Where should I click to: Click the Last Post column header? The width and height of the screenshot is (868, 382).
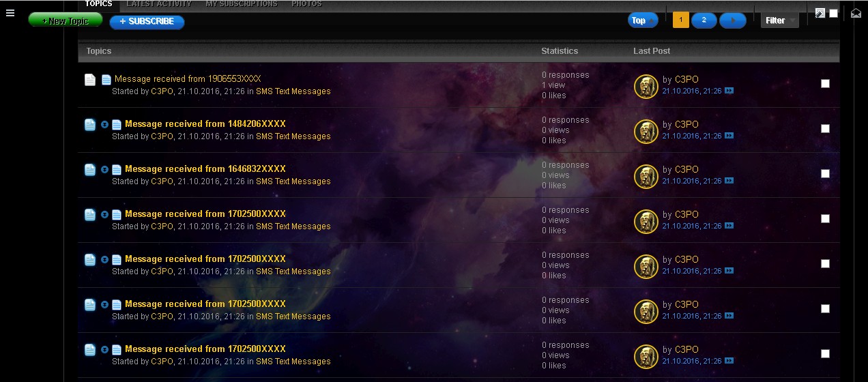click(652, 51)
